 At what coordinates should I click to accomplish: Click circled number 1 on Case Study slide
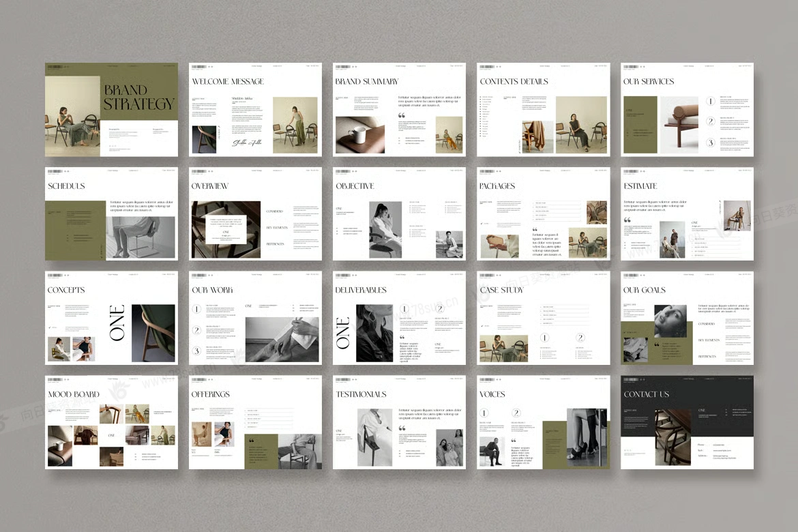pyautogui.click(x=544, y=338)
